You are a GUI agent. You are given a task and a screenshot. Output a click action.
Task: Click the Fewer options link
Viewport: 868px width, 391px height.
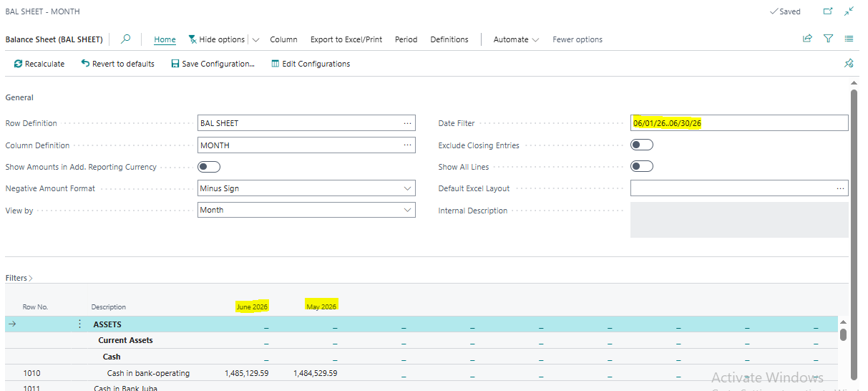point(577,39)
